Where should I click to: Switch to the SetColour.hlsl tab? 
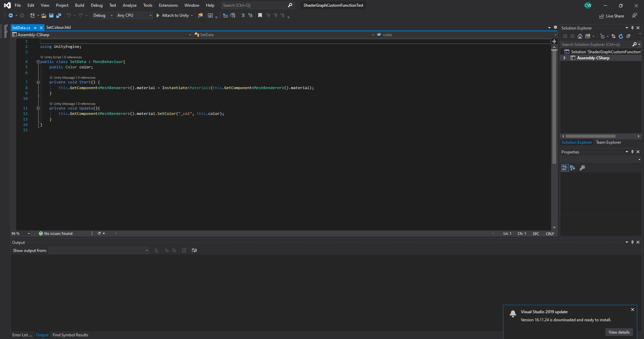(59, 27)
